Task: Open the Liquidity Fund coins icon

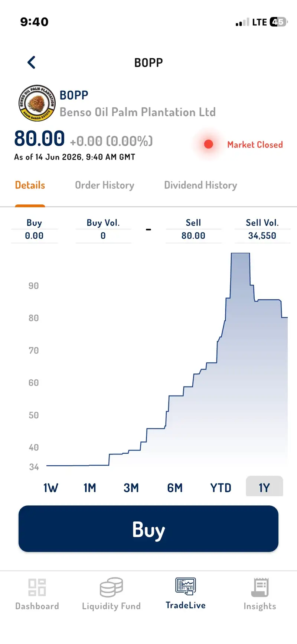Action: 111,587
